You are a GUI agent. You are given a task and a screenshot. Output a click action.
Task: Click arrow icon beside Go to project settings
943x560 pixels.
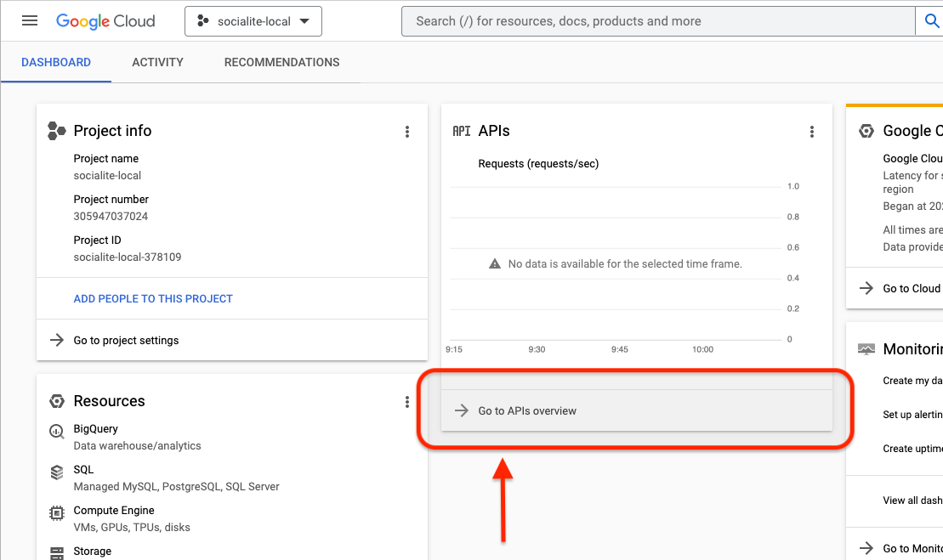[56, 340]
